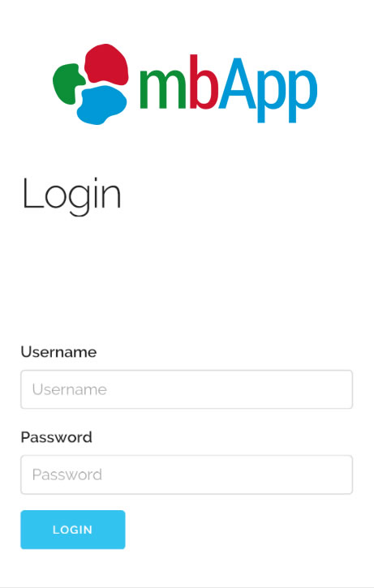
Task: Click the letter "L" of the Login heading
Action: pos(32,193)
